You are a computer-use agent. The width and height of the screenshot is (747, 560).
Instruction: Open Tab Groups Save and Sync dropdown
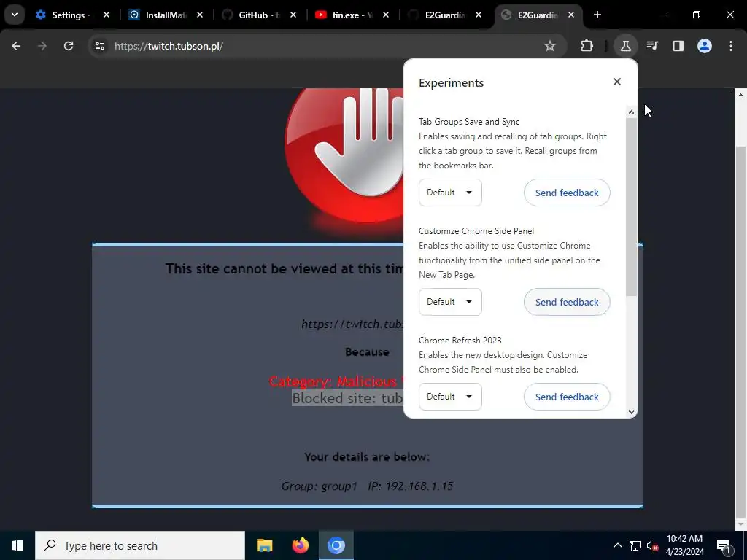[450, 192]
